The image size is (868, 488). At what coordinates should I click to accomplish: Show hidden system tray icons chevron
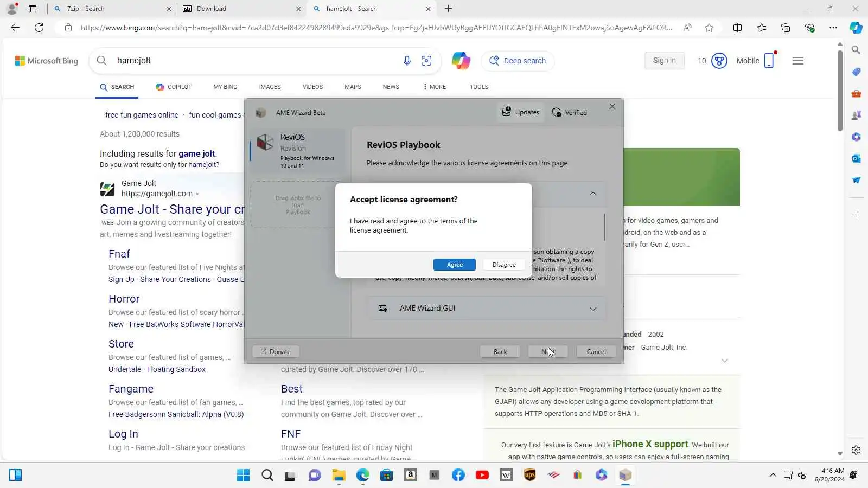click(x=773, y=476)
